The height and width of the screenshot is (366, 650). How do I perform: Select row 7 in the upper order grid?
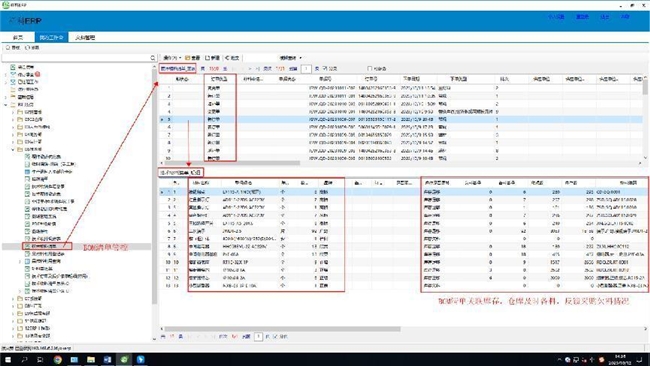click(401, 135)
